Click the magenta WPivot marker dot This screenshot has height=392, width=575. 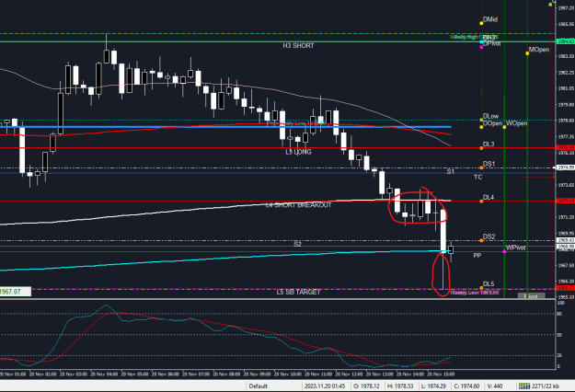coord(504,251)
